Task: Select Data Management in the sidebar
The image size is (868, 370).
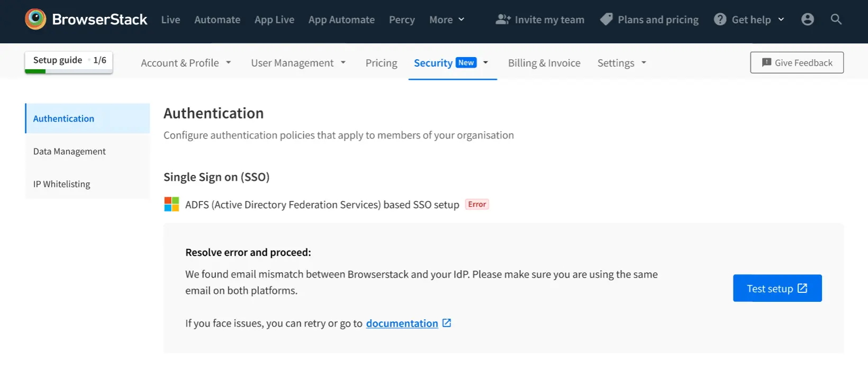Action: [69, 151]
